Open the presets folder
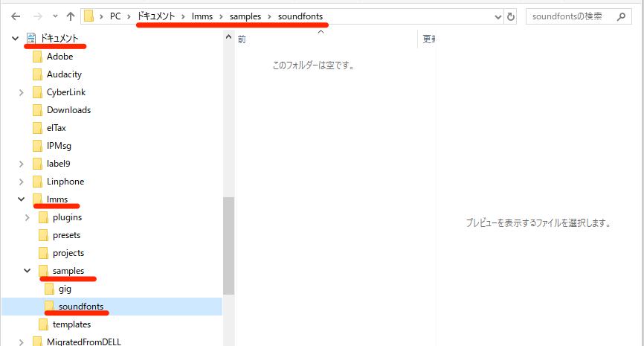 66,235
